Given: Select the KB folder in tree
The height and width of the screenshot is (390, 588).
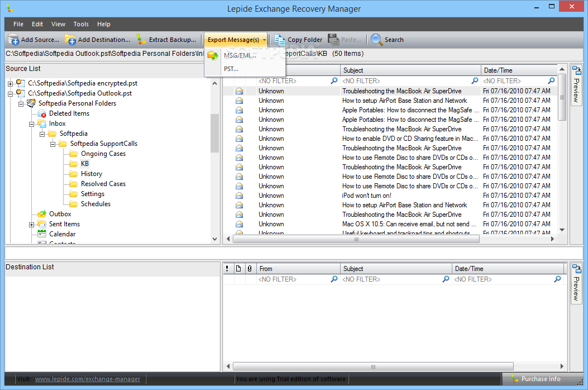Looking at the screenshot, I should [x=85, y=164].
